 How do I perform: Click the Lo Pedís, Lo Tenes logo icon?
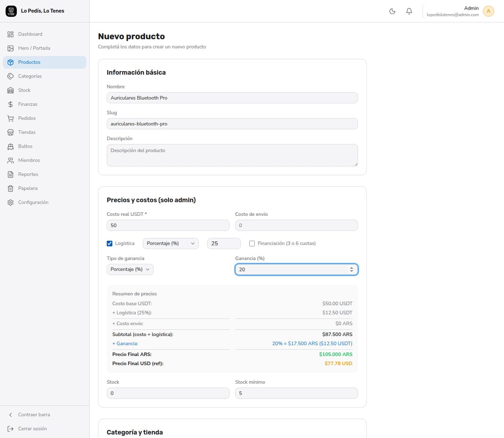(x=11, y=11)
